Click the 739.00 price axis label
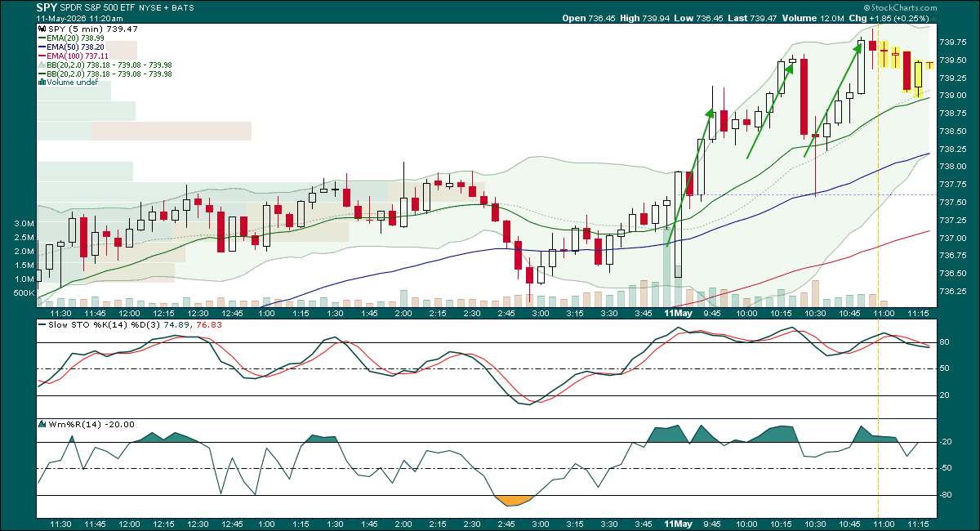Screen dimensions: 980x531 pyautogui.click(x=952, y=96)
